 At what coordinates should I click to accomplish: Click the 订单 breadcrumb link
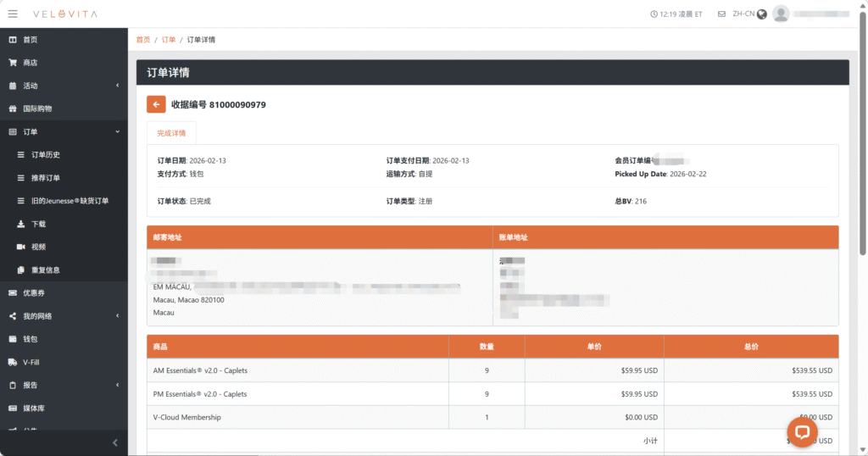point(169,40)
